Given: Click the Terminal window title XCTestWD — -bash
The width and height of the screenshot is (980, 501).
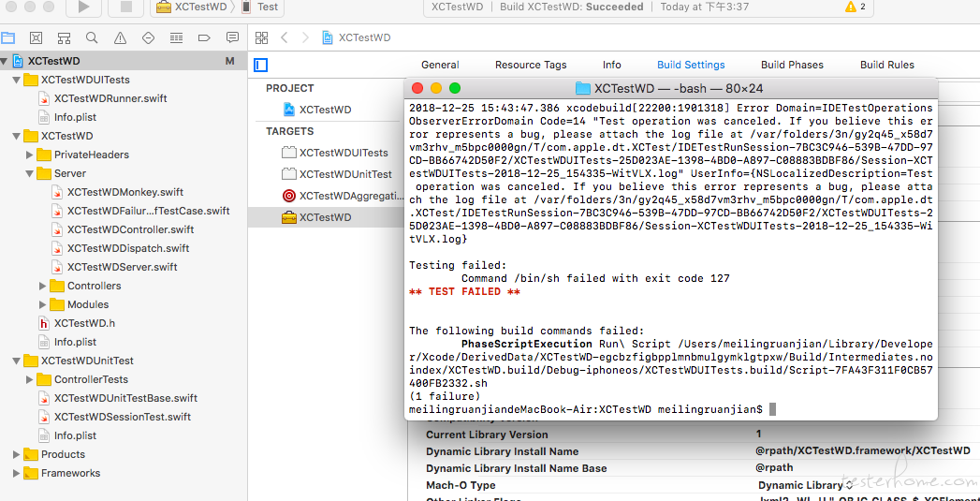Looking at the screenshot, I should tap(678, 89).
